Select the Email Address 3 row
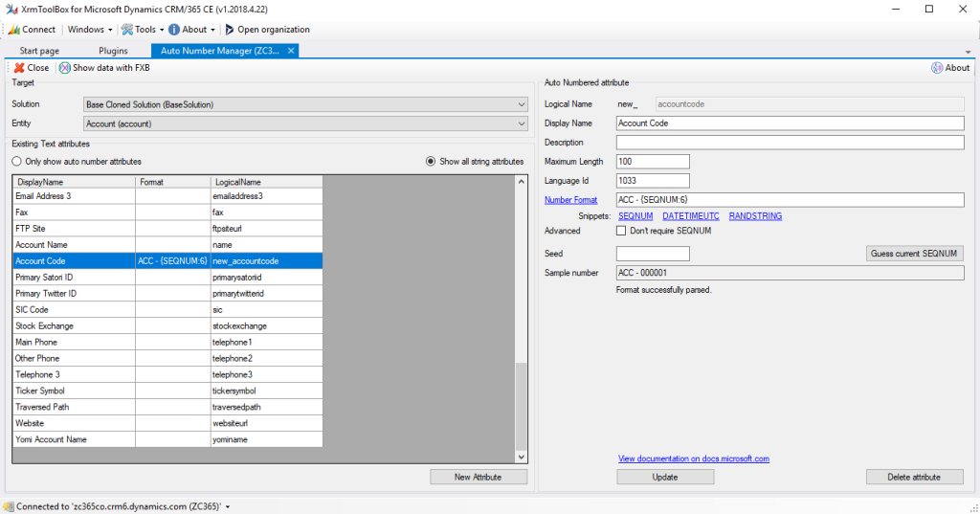 click(x=167, y=195)
